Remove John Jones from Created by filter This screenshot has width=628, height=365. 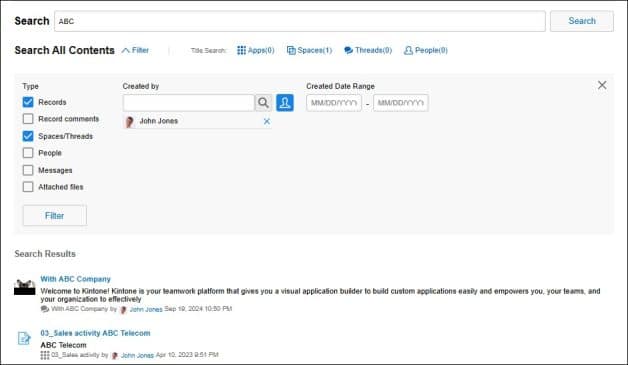267,121
